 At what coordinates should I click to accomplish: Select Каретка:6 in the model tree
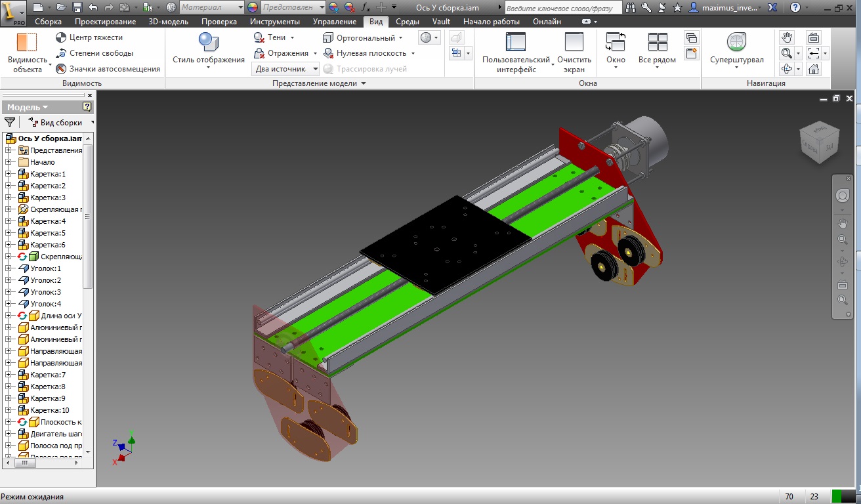click(48, 245)
